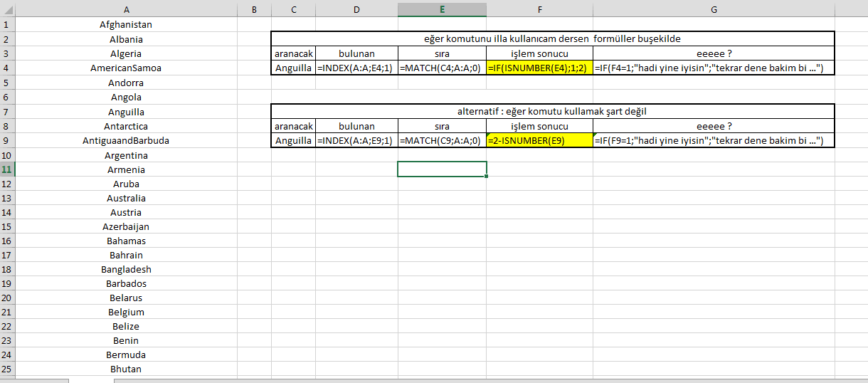Viewport: 868px width, 383px height.
Task: Click the Bhutan cell
Action: (126, 369)
